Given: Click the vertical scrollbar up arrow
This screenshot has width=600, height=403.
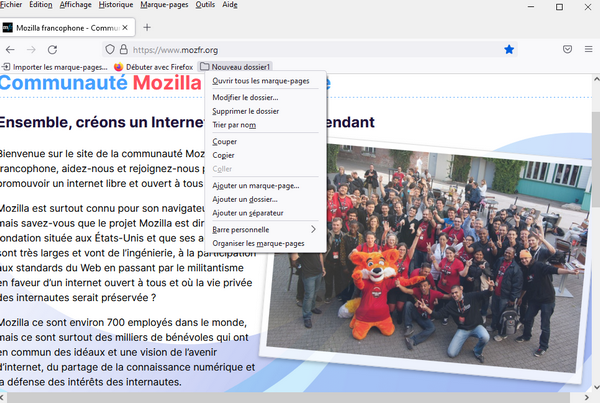Looking at the screenshot, I should coord(596,79).
